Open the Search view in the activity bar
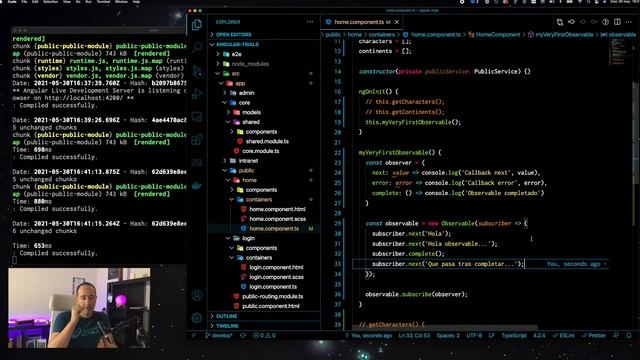This screenshot has height=360, width=640. pyautogui.click(x=197, y=48)
